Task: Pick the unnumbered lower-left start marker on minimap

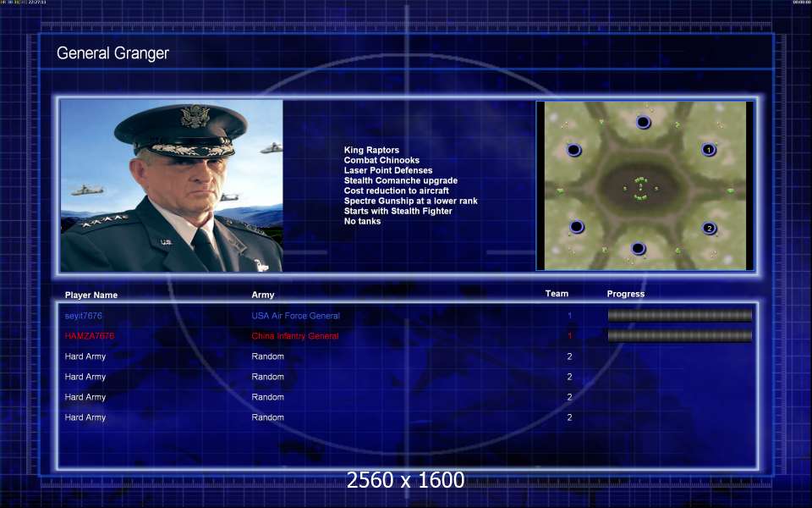Action: click(576, 227)
